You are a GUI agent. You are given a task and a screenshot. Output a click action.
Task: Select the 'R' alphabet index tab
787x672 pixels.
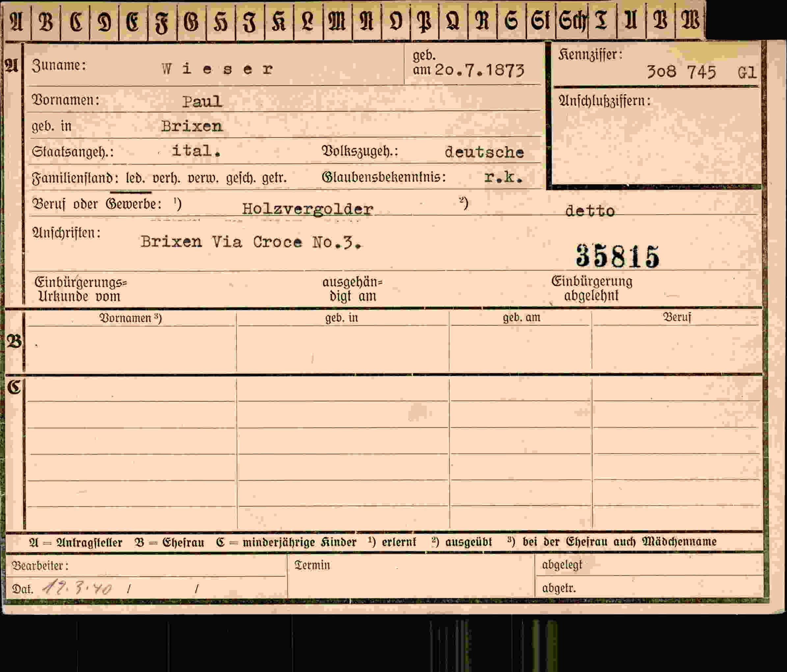[x=483, y=21]
